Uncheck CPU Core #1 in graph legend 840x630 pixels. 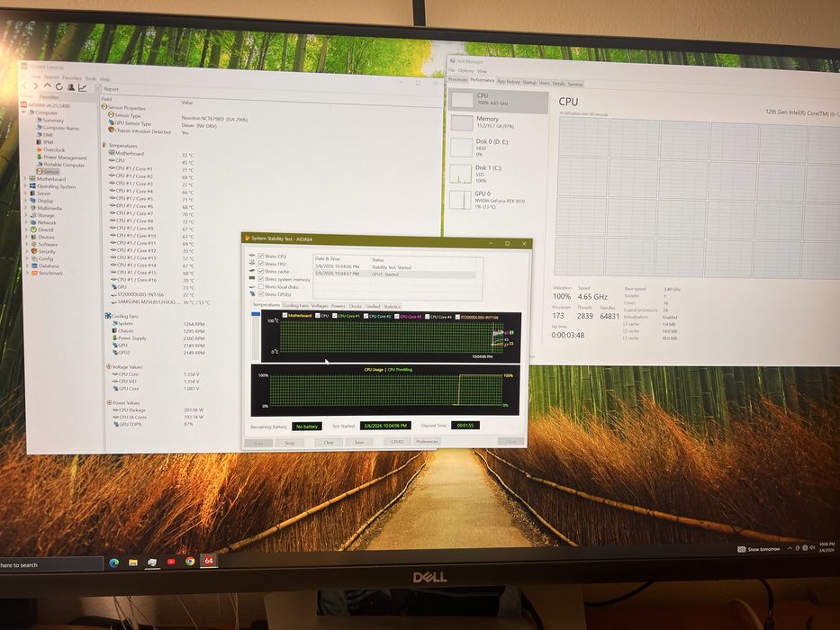pos(333,316)
